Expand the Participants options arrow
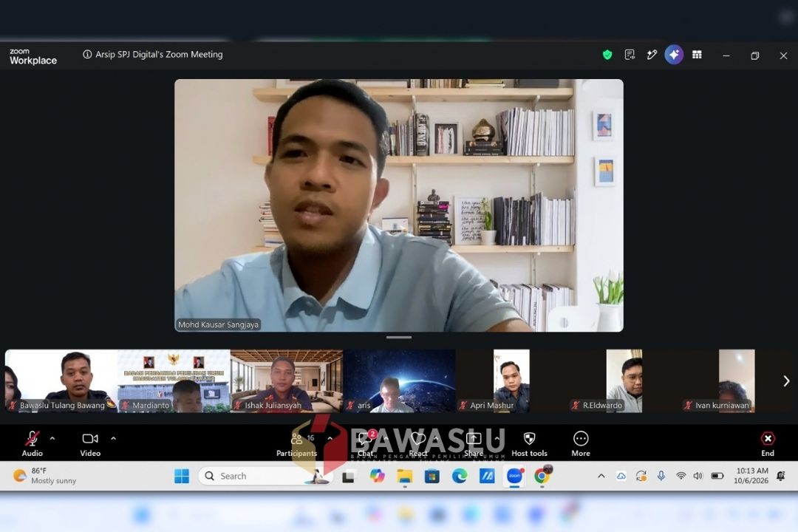The image size is (798, 532). point(330,438)
